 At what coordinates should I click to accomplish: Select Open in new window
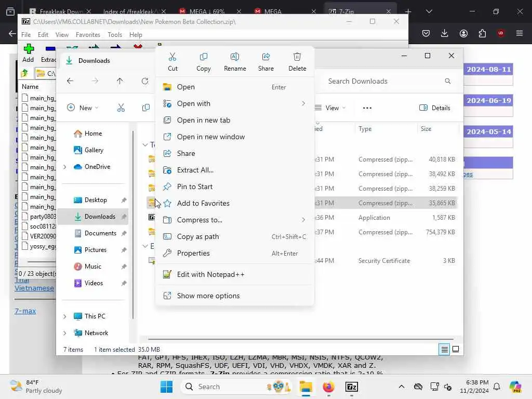pos(234,137)
